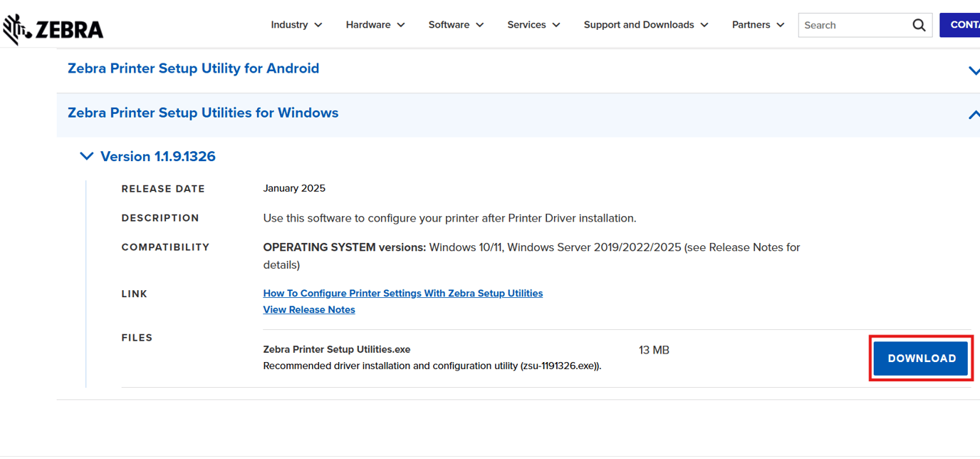This screenshot has height=459, width=980.
Task: Click the Version 1.1.9.1326 heading text
Action: tap(157, 156)
